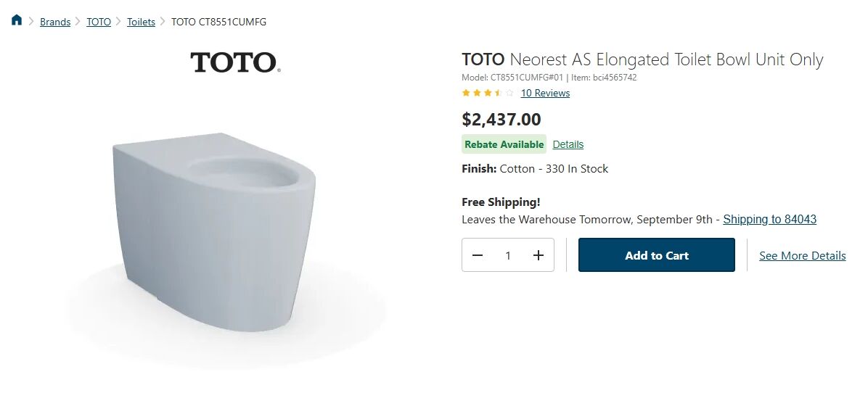Navigate to TOTO breadcrumb link
The height and width of the screenshot is (393, 868).
point(99,22)
